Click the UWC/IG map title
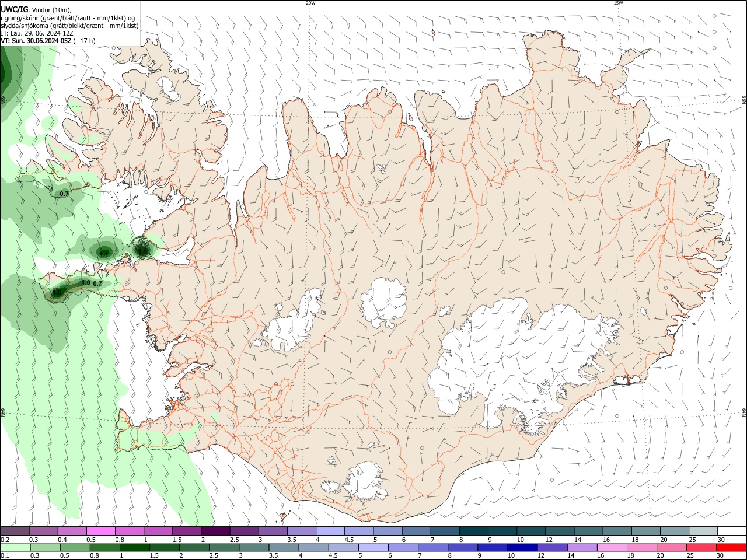The image size is (747, 560). click(14, 10)
